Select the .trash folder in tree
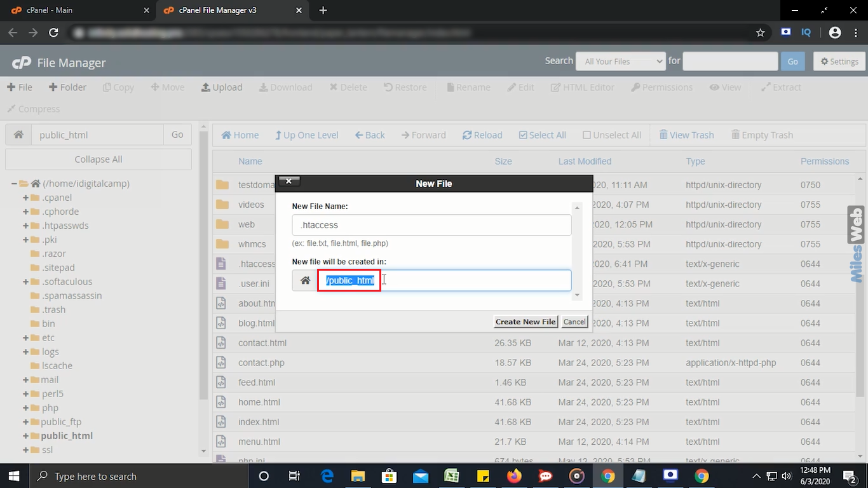868x488 pixels. [53, 309]
